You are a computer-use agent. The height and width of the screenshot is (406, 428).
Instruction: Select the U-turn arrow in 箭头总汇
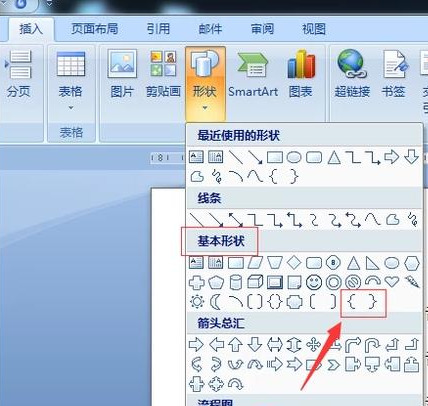coord(372,345)
